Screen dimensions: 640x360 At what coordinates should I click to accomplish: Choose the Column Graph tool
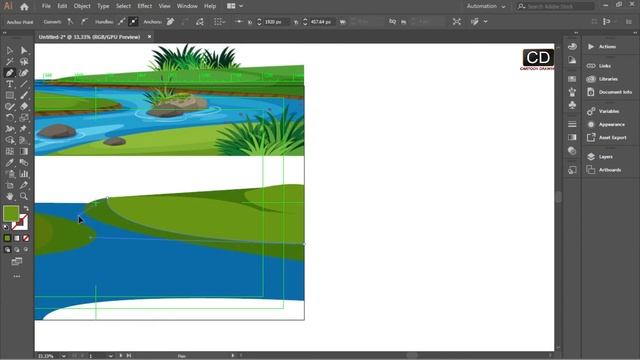24,174
